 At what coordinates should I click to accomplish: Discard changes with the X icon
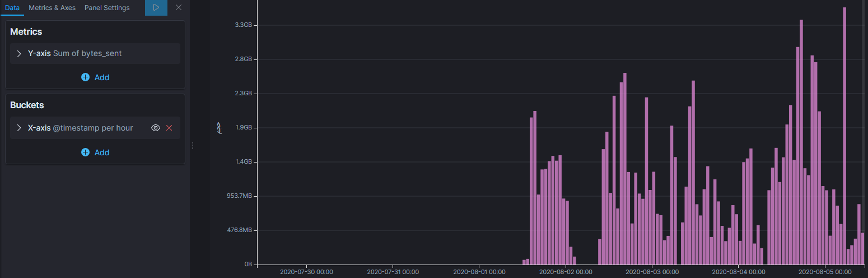coord(179,8)
